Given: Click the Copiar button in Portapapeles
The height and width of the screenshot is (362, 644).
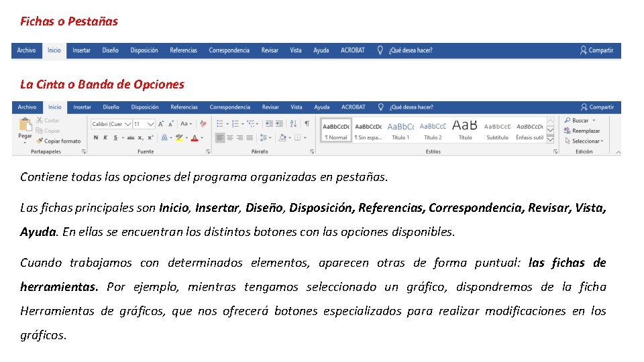Looking at the screenshot, I should pyautogui.click(x=48, y=131).
